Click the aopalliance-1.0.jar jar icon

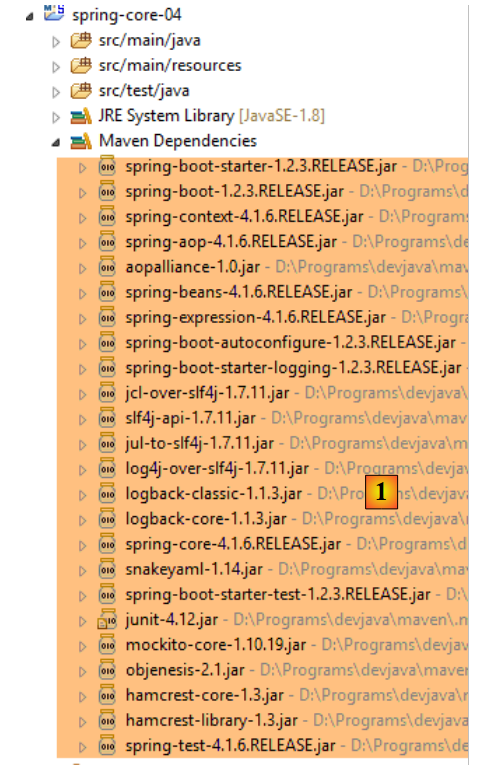pyautogui.click(x=107, y=267)
